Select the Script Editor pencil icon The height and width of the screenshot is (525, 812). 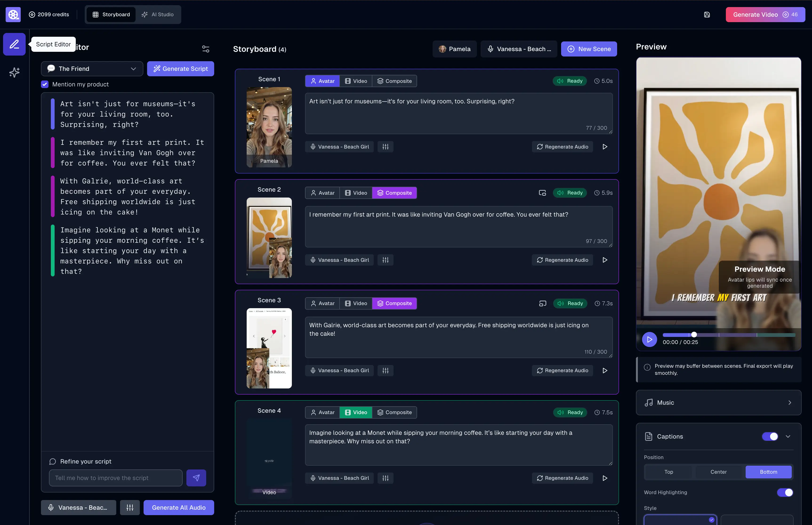pos(14,44)
